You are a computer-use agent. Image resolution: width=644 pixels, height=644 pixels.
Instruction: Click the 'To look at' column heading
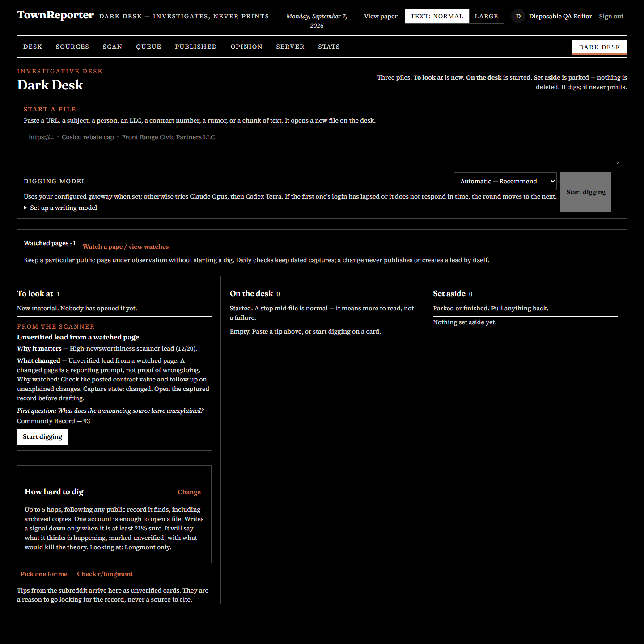(35, 293)
